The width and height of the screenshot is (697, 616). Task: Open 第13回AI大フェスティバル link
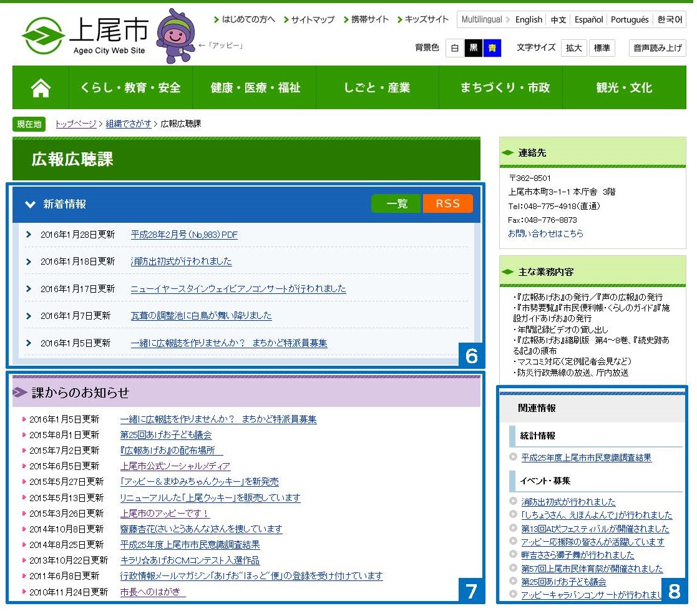click(x=595, y=529)
